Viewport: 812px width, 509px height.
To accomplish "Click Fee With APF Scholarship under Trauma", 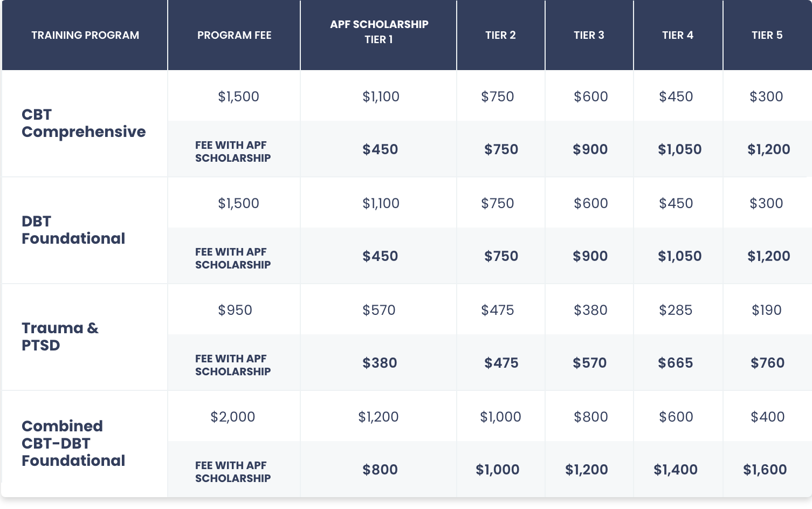I will pos(233,365).
